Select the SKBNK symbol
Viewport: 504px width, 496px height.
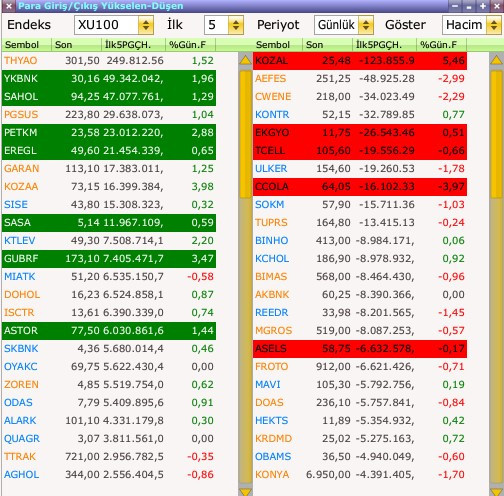coord(21,349)
